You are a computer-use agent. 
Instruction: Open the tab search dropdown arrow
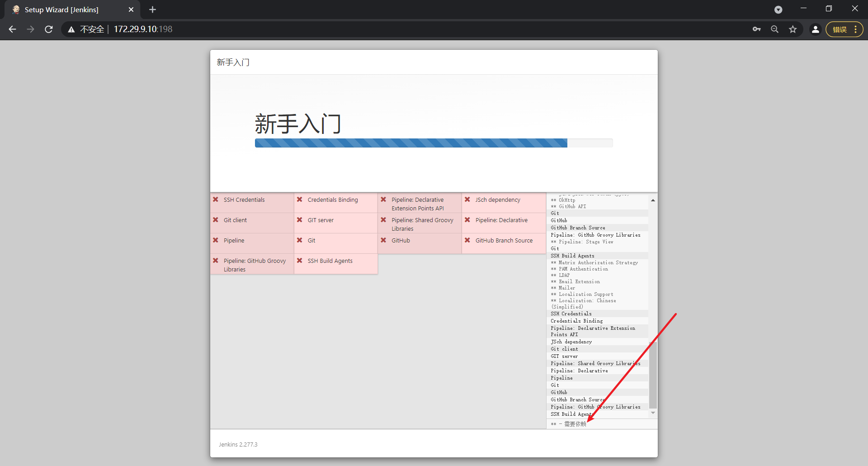pyautogui.click(x=778, y=10)
